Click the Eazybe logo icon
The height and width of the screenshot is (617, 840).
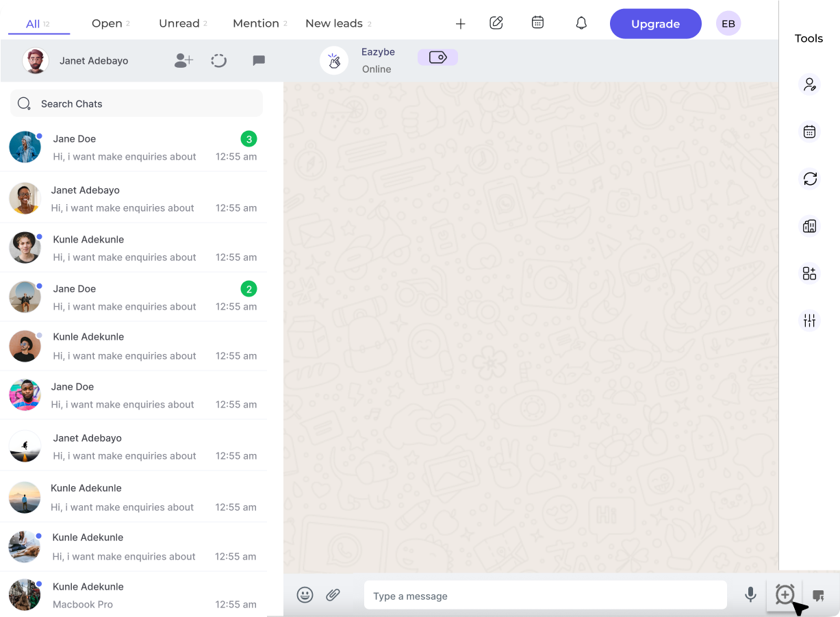[x=334, y=60]
